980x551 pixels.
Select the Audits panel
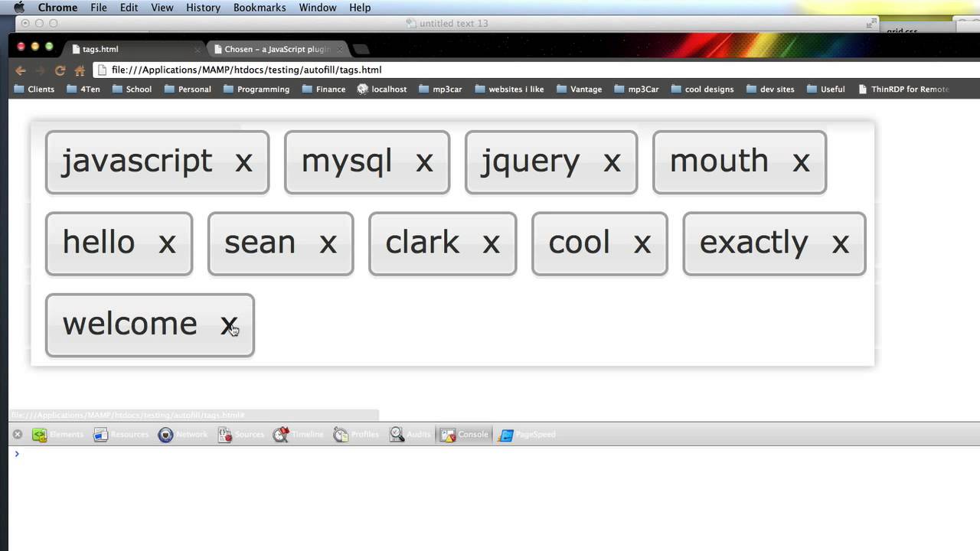(x=410, y=435)
